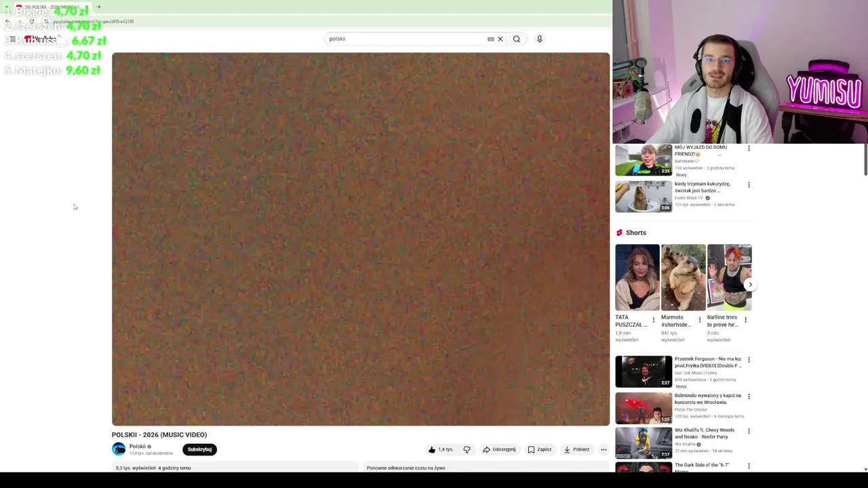Open options for Belmondo wywalony video
Viewport: 868px width, 488px height.
point(749,396)
